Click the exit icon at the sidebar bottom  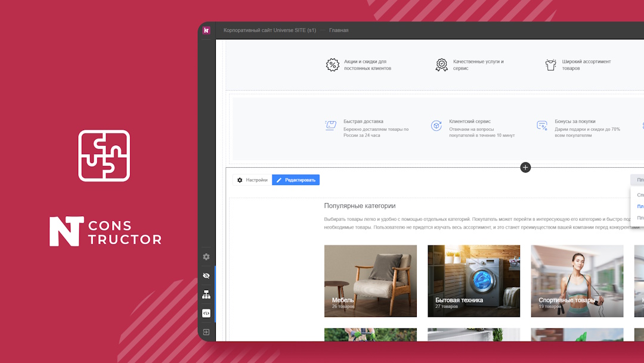pyautogui.click(x=206, y=332)
